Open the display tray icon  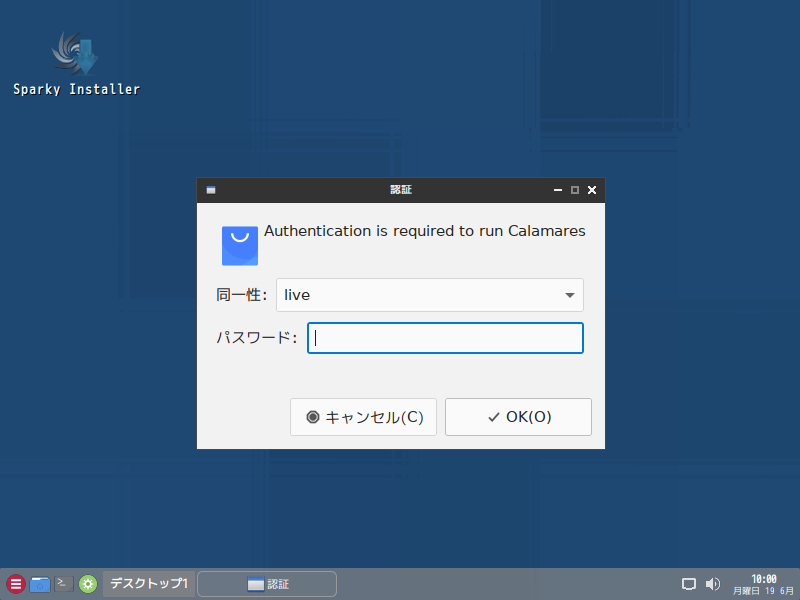(x=689, y=584)
